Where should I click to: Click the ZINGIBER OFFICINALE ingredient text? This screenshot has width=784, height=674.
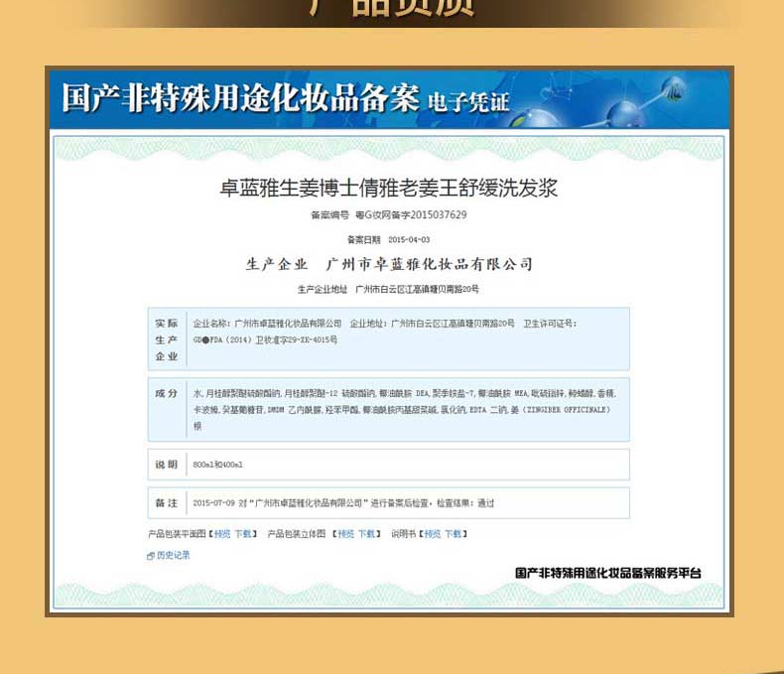[565, 410]
